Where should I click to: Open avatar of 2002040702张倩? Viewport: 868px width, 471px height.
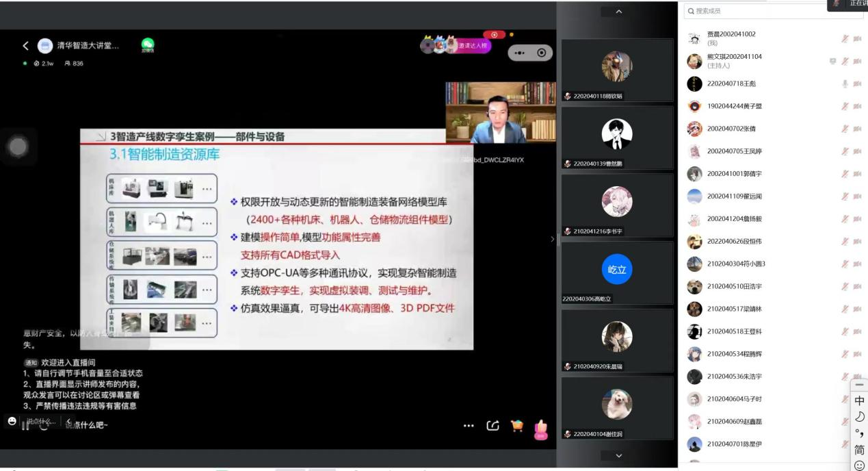694,129
